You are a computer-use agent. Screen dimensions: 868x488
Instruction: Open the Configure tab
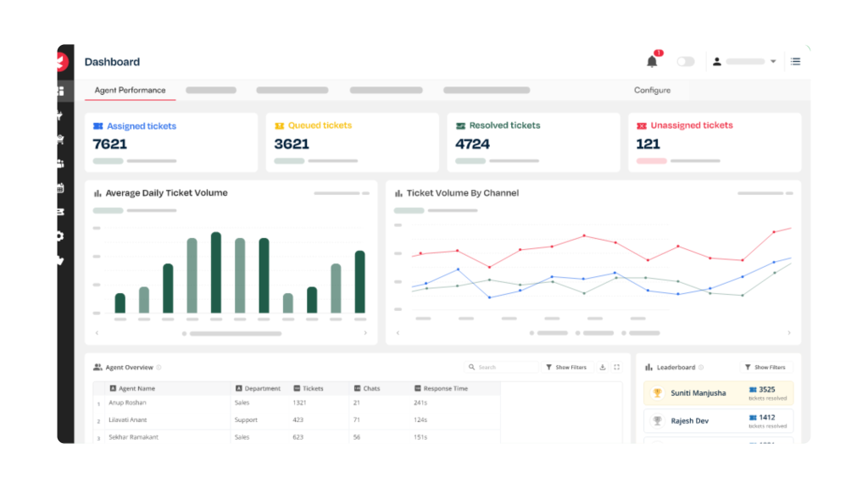tap(652, 90)
